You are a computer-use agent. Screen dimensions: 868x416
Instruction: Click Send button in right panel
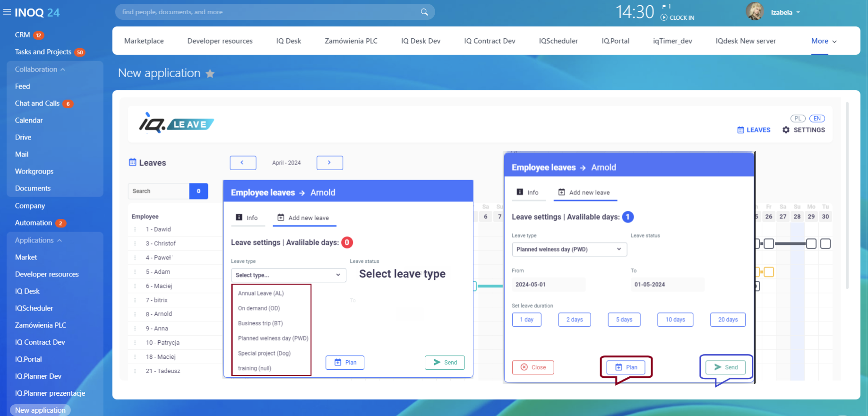tap(726, 367)
